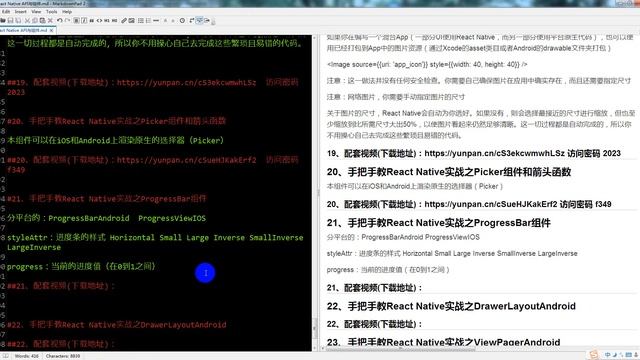Viewport: 640px width, 360px height.
Task: Open a file with the folder icon
Action: click(3, 20)
